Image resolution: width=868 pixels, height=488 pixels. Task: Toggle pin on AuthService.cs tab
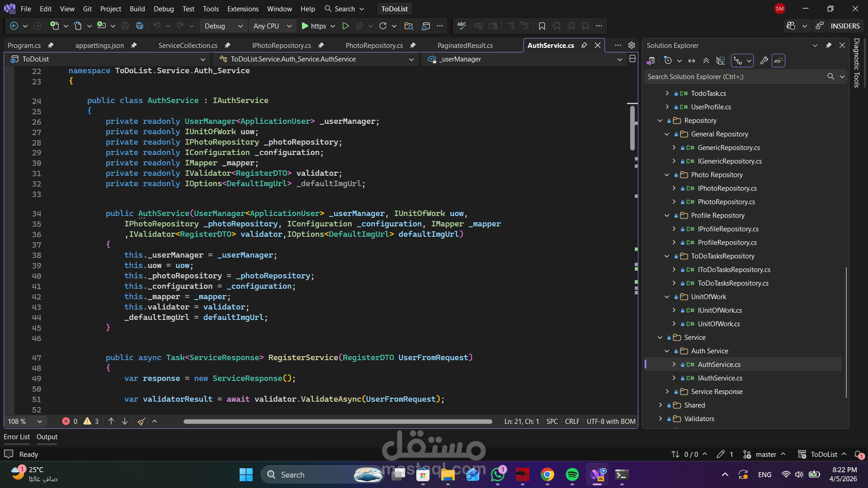[x=584, y=45]
